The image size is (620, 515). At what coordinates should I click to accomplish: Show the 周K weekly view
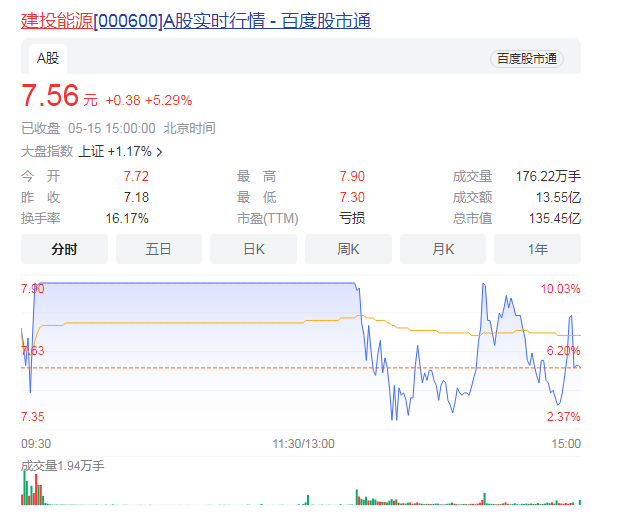pos(348,249)
